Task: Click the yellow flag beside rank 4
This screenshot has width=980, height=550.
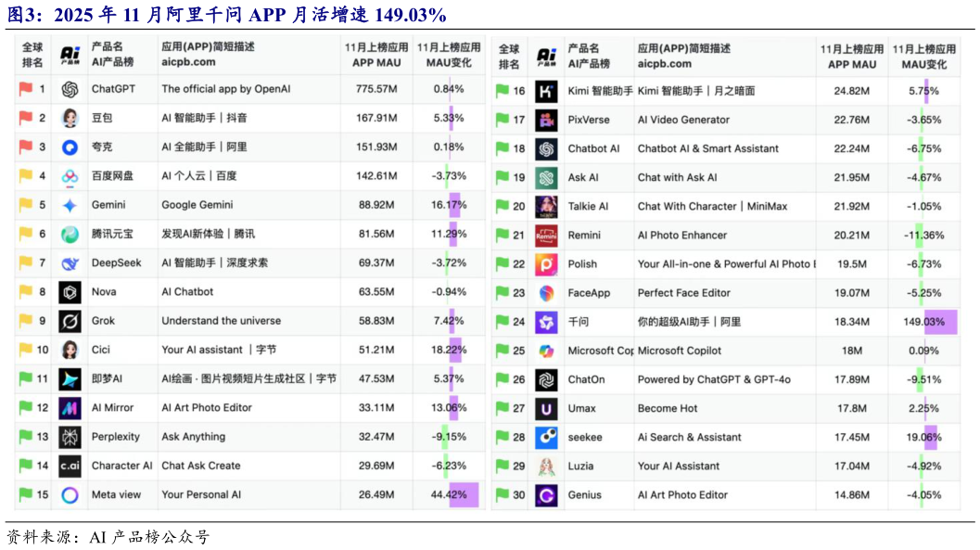Action: (26, 175)
